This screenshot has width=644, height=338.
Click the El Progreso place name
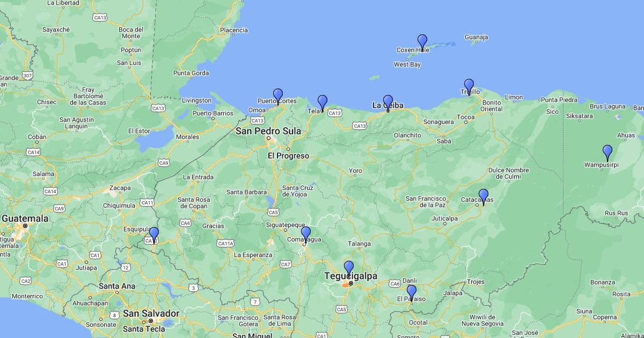289,156
